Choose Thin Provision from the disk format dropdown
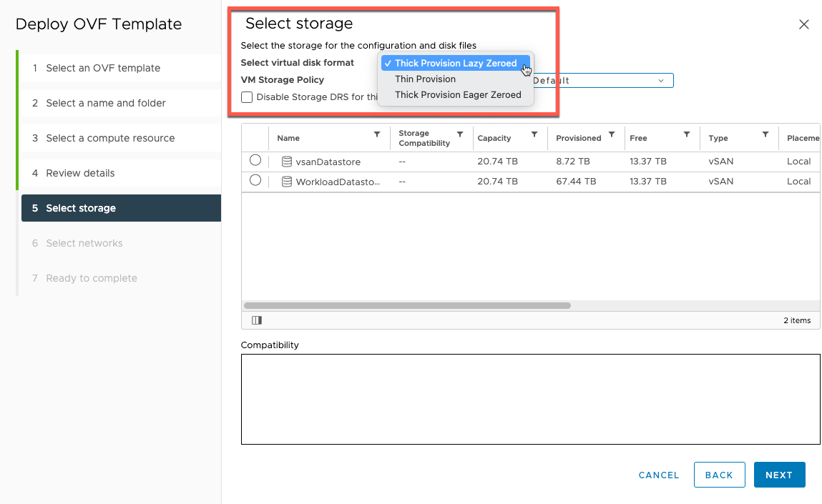Screen dimensions: 822x504 coord(425,79)
